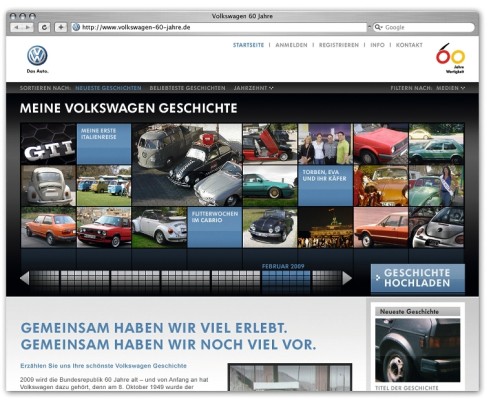Viewport: 491px width, 400px height.
Task: Open the grey Beetle rear view thumbnail
Action: point(48,185)
